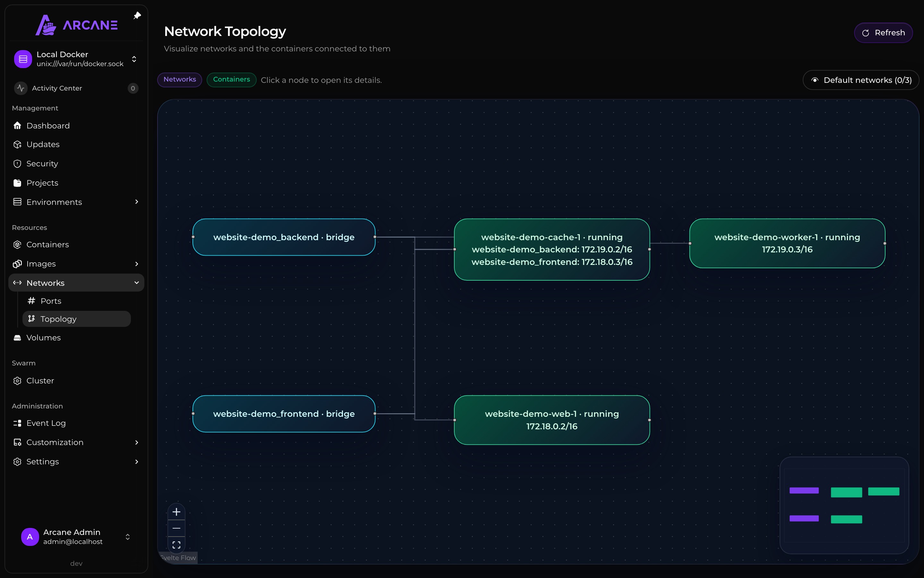Image resolution: width=924 pixels, height=578 pixels.
Task: Open the website-demo-cache-1 container node
Action: coord(552,249)
